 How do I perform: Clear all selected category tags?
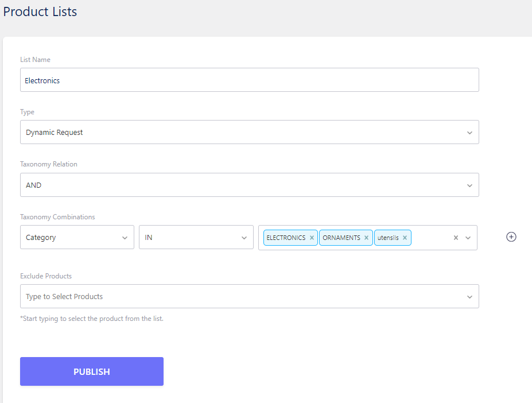[x=456, y=238]
